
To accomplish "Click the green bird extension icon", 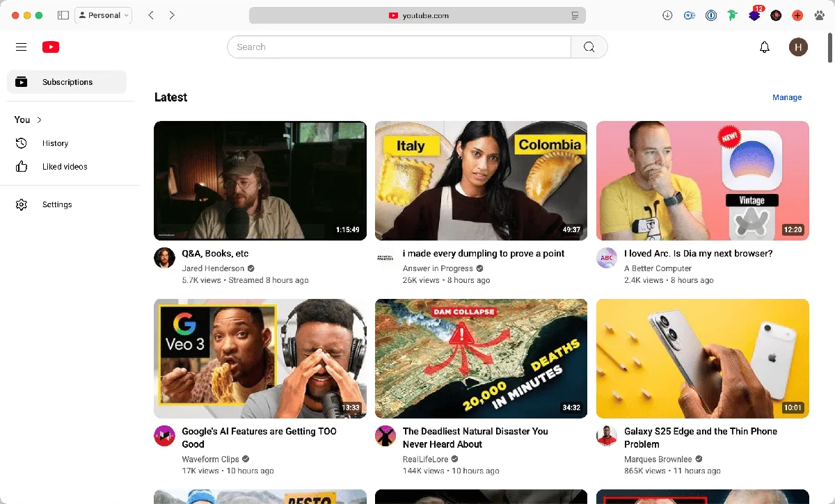I will click(x=732, y=15).
